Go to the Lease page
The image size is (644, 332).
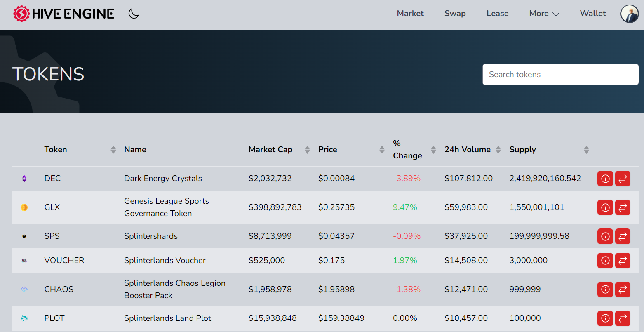coord(497,13)
